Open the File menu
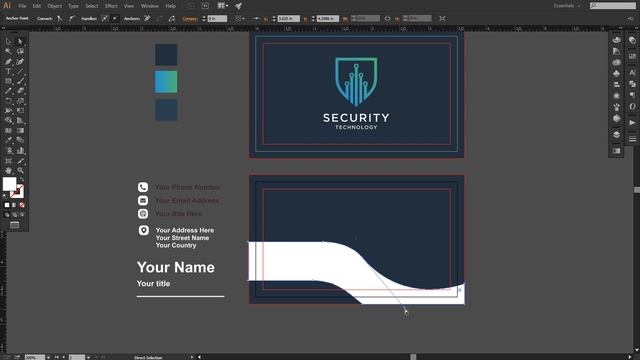 [x=22, y=6]
